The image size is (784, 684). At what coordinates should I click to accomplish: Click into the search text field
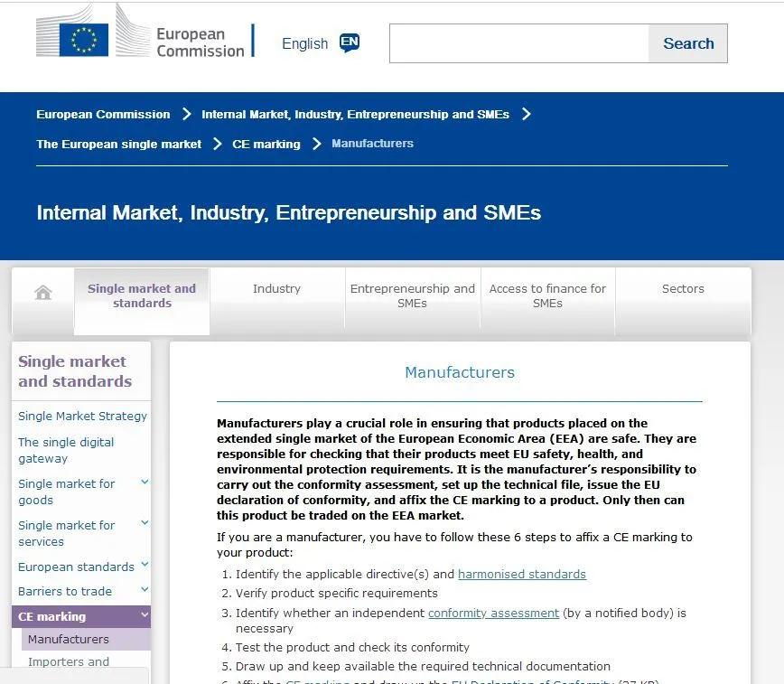518,43
